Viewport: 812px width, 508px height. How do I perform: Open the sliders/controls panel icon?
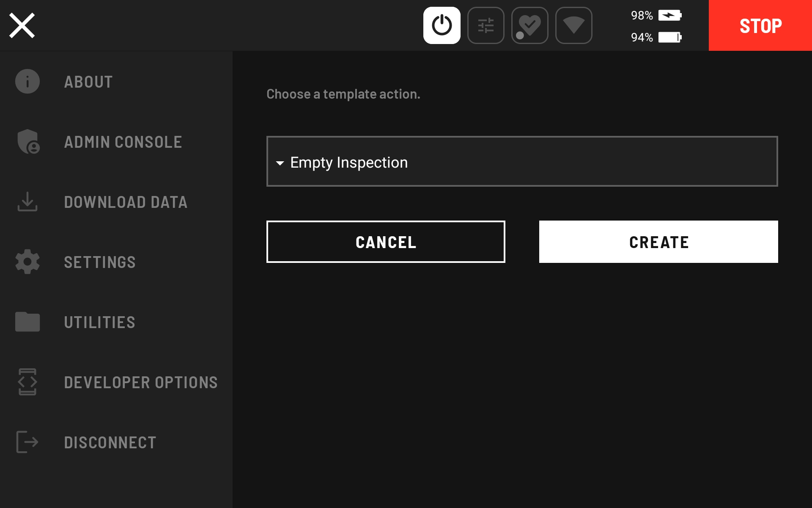point(486,25)
